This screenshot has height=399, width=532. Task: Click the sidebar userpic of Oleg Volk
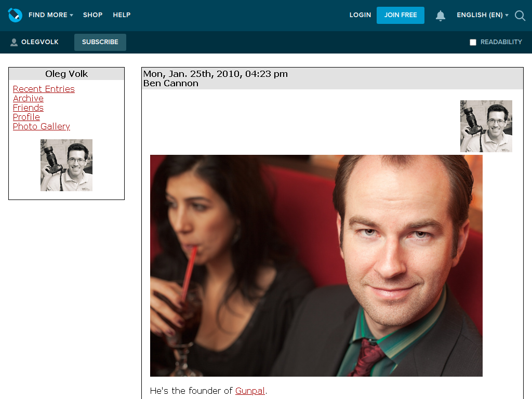(66, 165)
